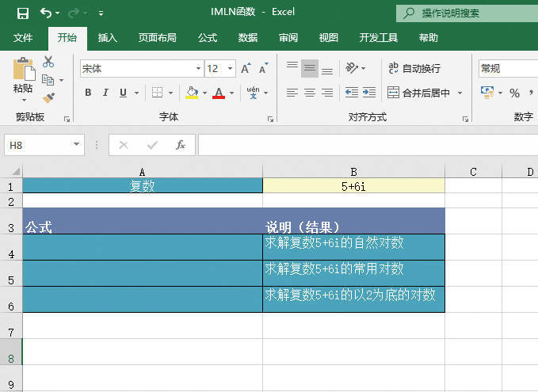Click the Insert Function fx icon
The width and height of the screenshot is (538, 392).
(181, 145)
